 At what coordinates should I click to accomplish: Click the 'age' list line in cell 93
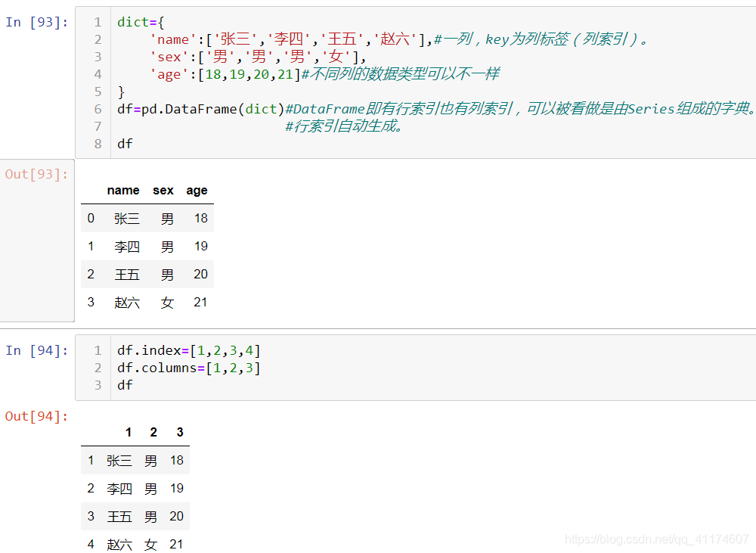click(324, 74)
